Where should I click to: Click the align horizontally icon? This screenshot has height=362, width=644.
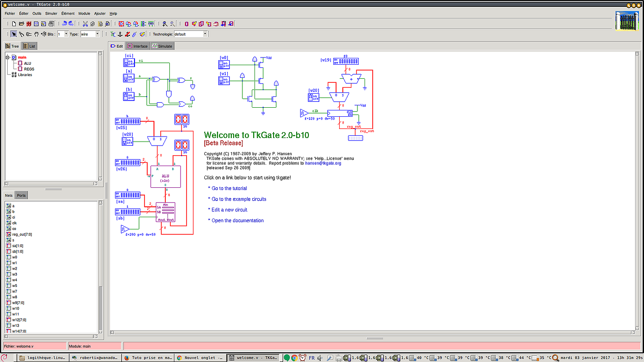tap(143, 24)
